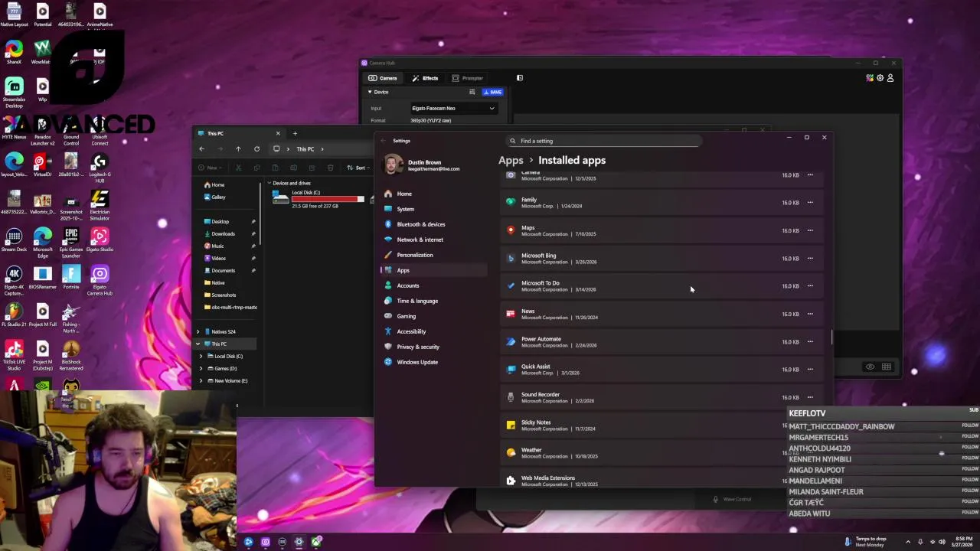This screenshot has width=980, height=551.
Task: Click Apps breadcrumb link in Settings
Action: point(511,160)
